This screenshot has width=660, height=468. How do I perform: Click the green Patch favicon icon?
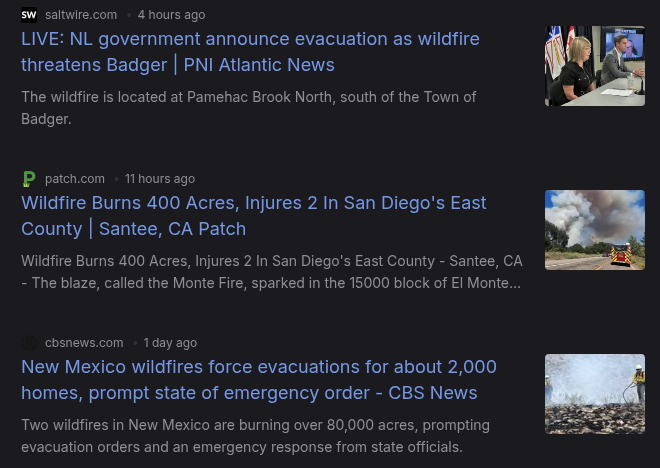pyautogui.click(x=29, y=179)
